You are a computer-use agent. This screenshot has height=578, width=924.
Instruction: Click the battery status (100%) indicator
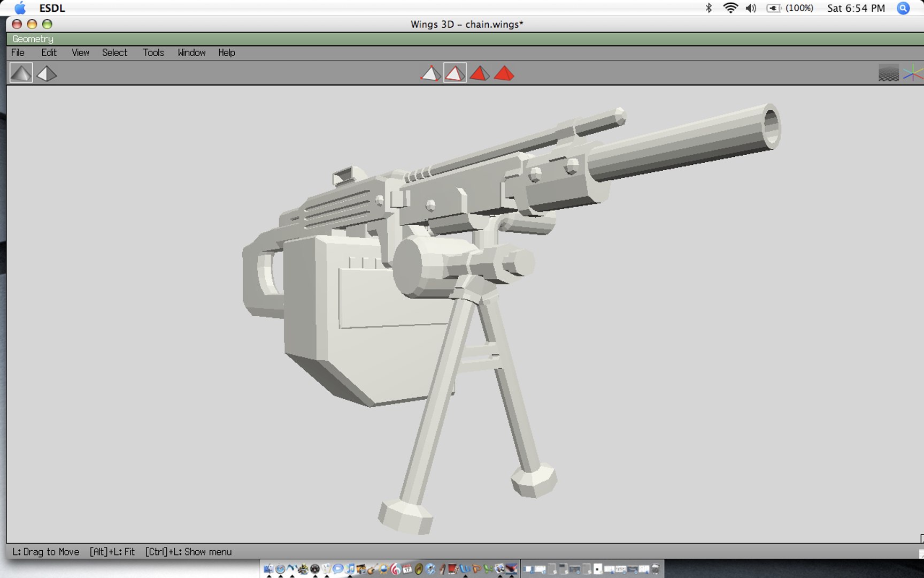(790, 8)
